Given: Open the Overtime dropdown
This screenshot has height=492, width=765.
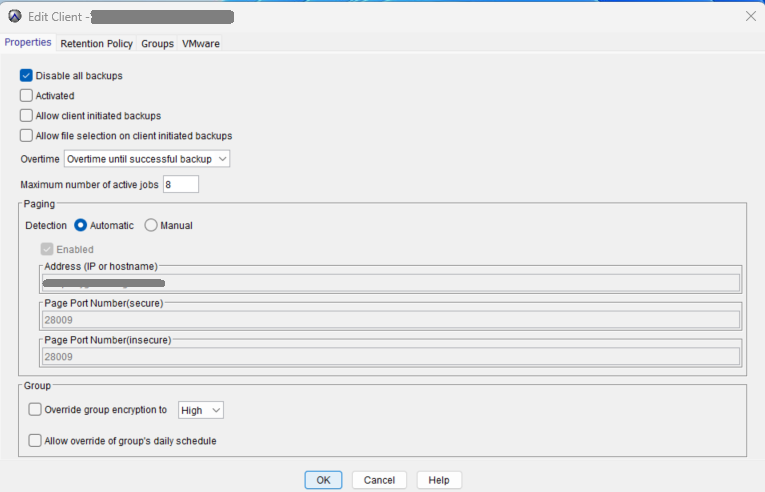Looking at the screenshot, I should point(147,159).
